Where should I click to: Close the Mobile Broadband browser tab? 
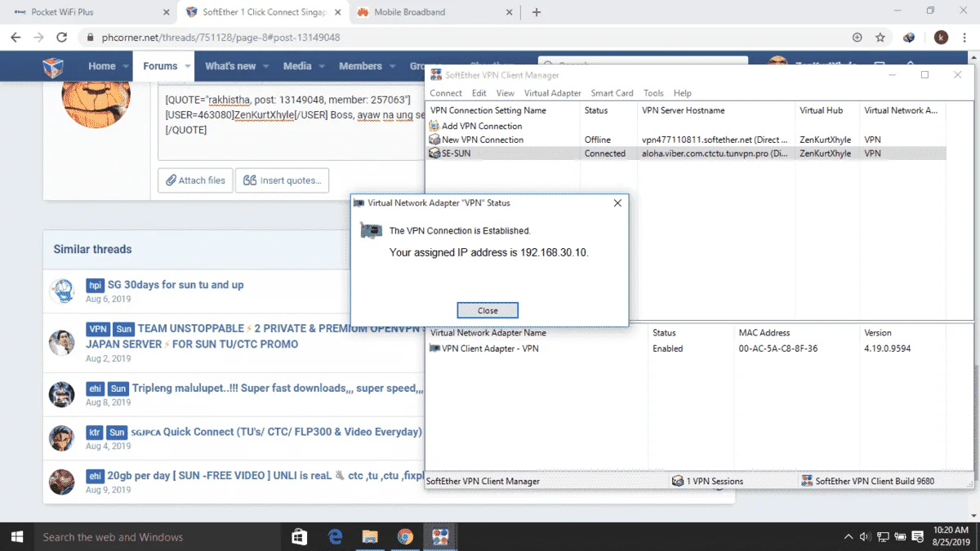click(510, 12)
